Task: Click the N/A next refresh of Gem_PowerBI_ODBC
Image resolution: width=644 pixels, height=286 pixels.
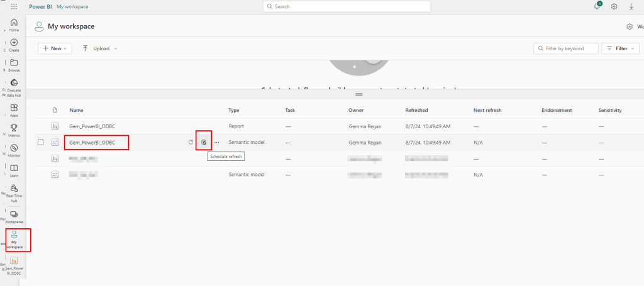Action: point(478,143)
